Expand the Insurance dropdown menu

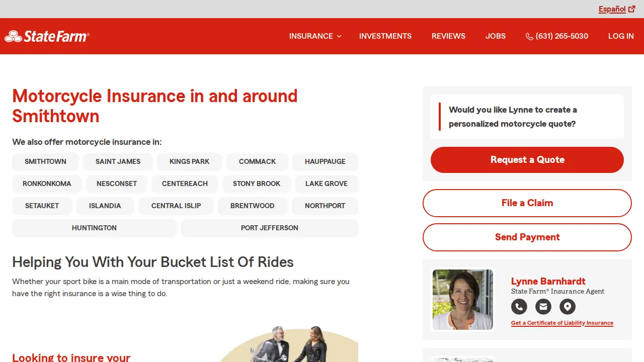[315, 36]
